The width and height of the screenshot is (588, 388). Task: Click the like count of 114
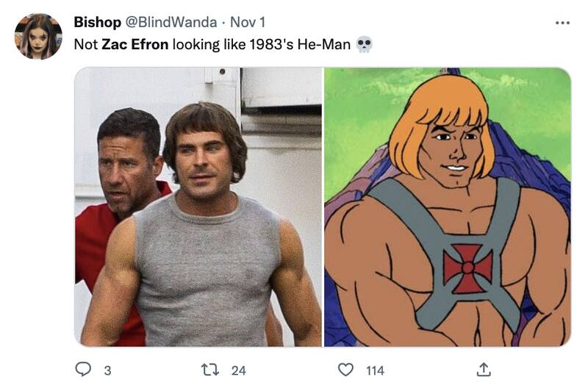point(375,370)
